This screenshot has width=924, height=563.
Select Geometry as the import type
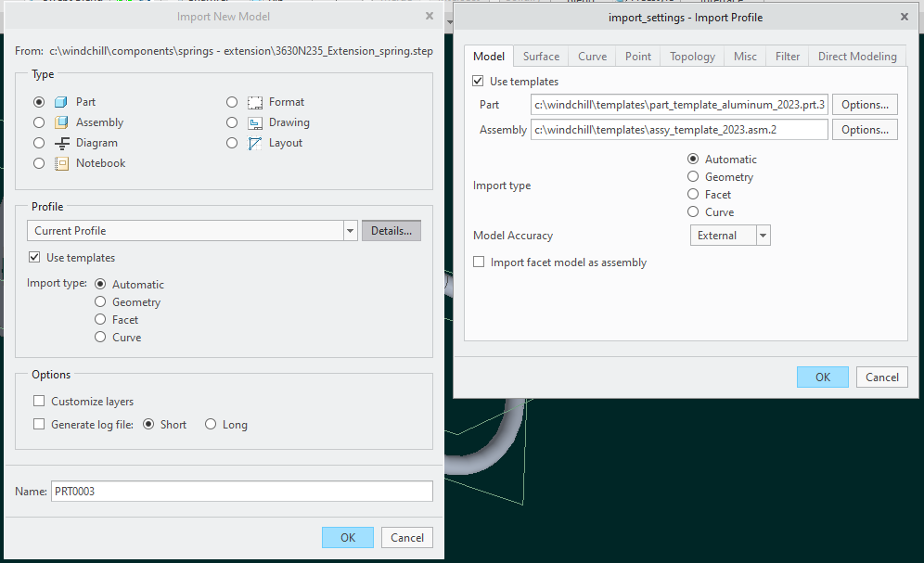point(99,301)
